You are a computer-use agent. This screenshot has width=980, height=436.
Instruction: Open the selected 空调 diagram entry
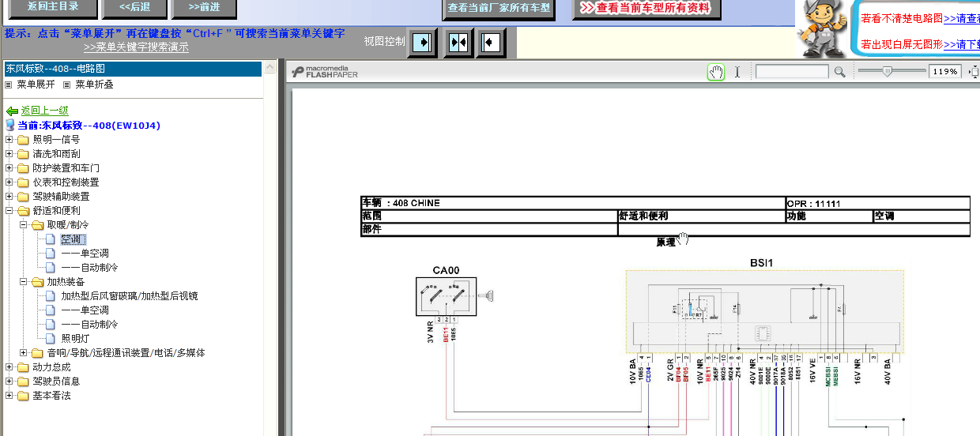point(72,239)
